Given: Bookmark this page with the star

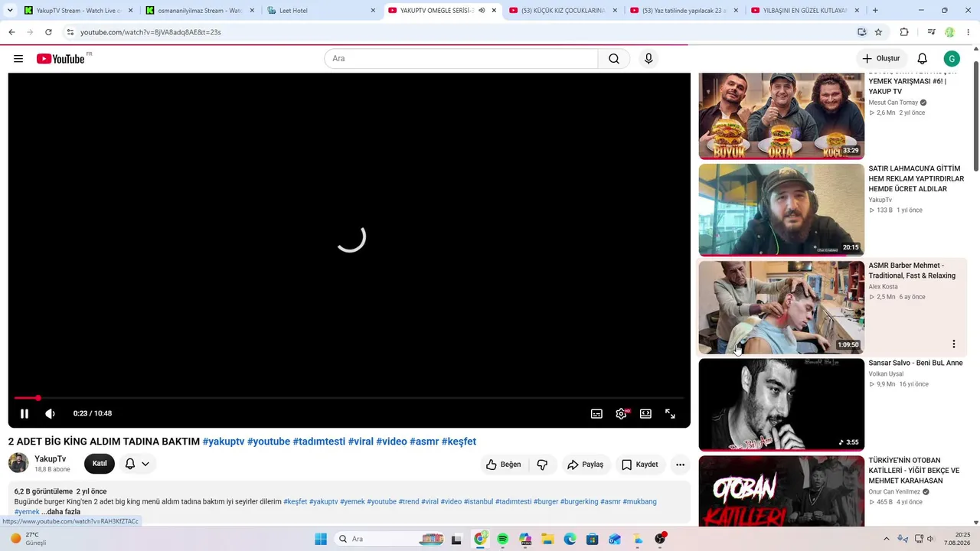Looking at the screenshot, I should (x=878, y=32).
